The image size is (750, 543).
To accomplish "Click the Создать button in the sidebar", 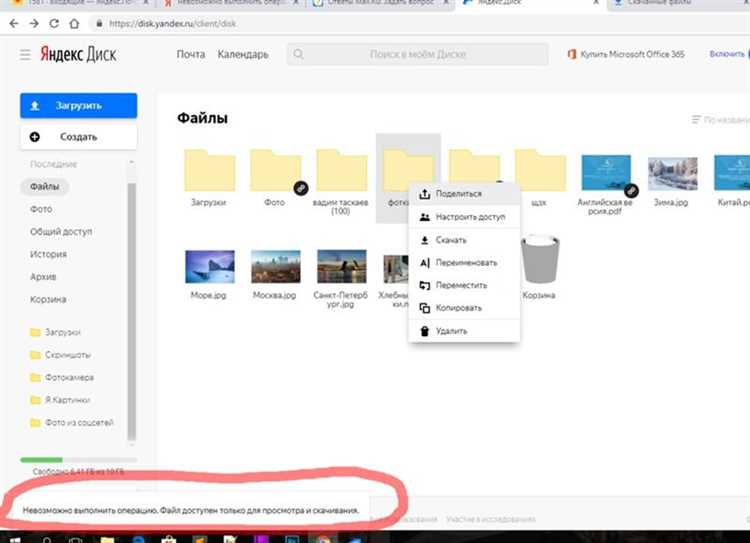I will (78, 136).
